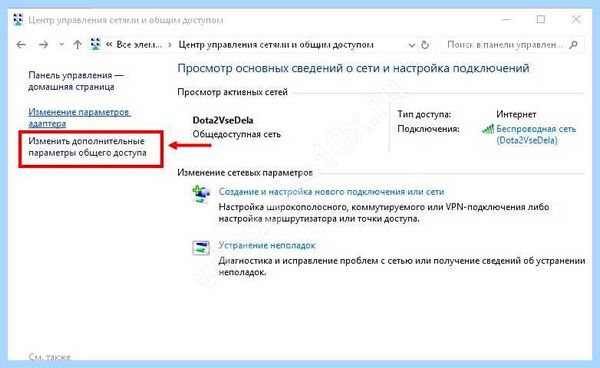The image size is (600, 368).
Task: Select 'Центр управления сетями' breadcrumb segment
Action: click(276, 45)
